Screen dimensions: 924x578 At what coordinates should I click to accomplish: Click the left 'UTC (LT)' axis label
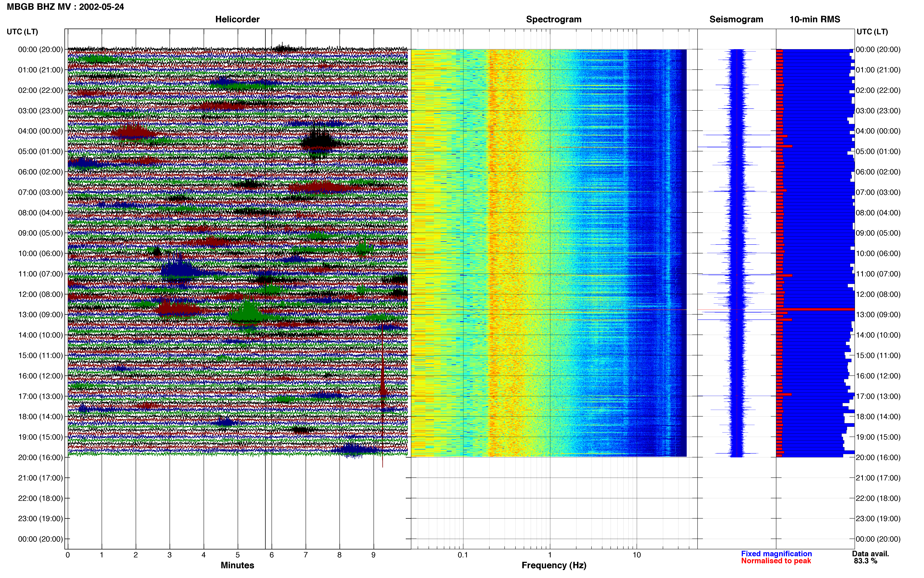point(22,32)
